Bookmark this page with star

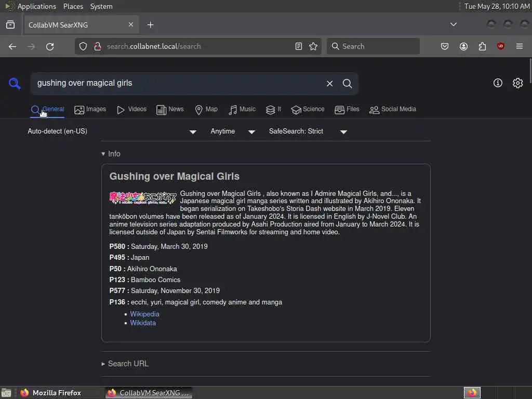[x=313, y=46]
